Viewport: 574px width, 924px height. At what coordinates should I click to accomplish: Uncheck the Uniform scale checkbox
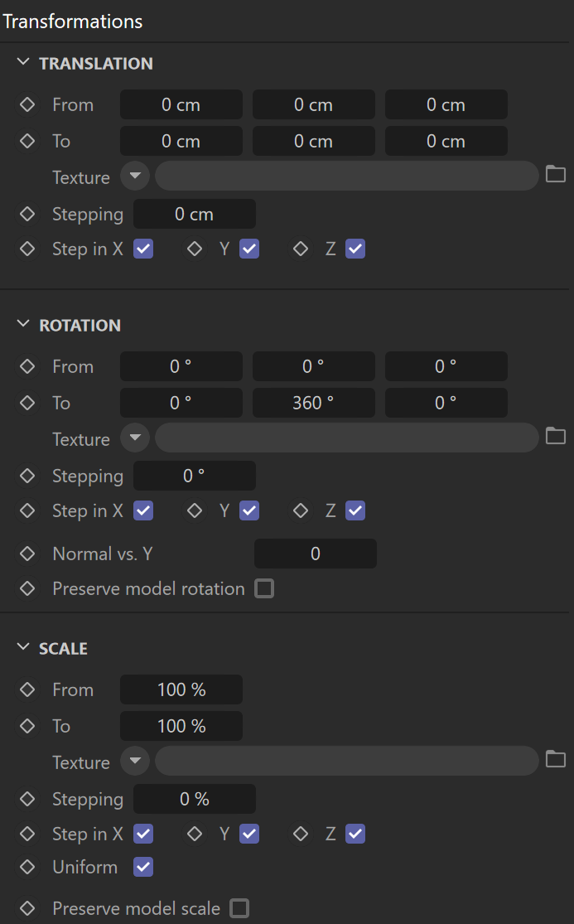click(x=143, y=867)
